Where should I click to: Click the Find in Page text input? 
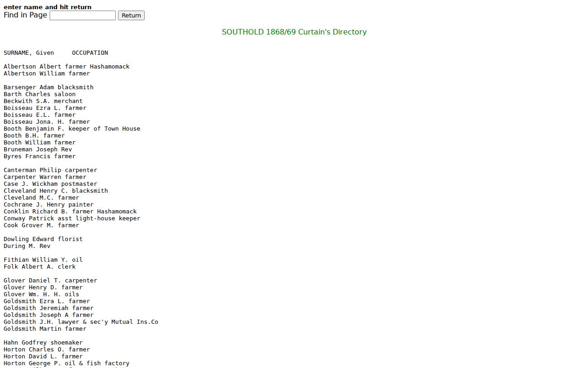coord(83,15)
